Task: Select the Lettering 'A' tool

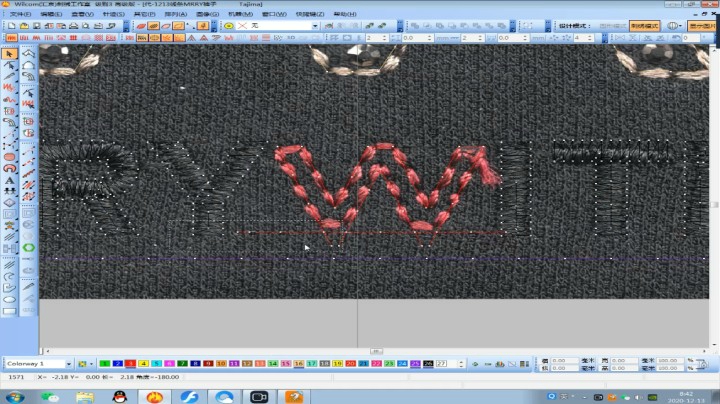Action: tap(9, 180)
